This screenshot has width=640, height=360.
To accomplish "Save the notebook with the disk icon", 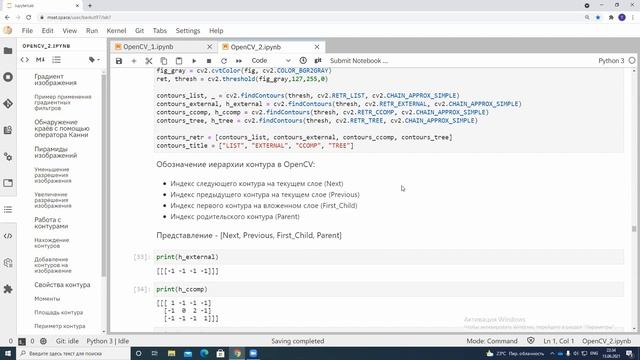I will point(119,61).
